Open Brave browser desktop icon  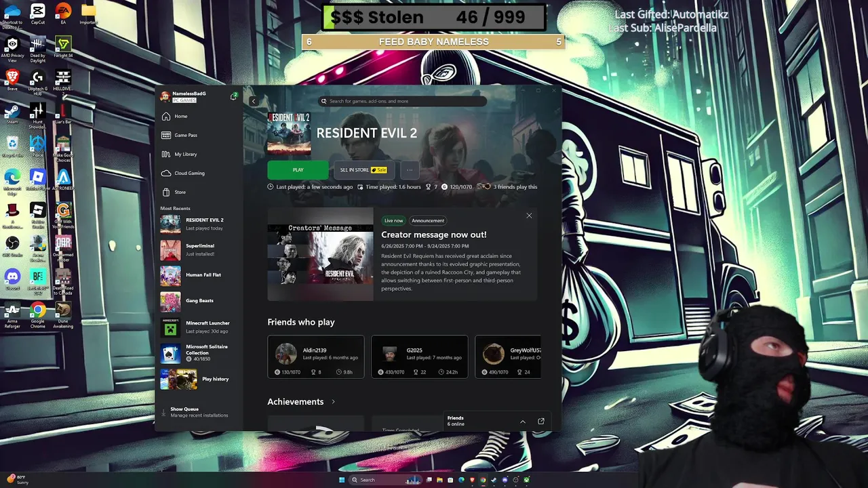click(x=12, y=80)
